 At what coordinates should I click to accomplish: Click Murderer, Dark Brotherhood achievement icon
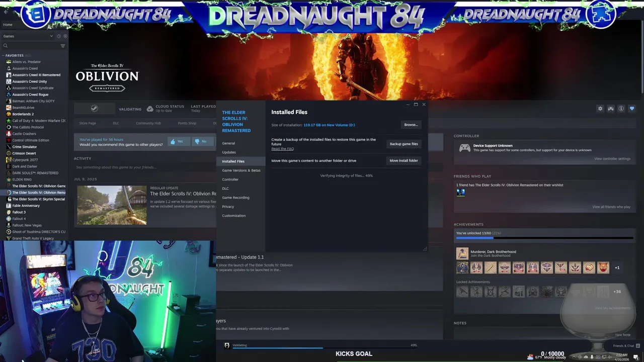(x=462, y=253)
